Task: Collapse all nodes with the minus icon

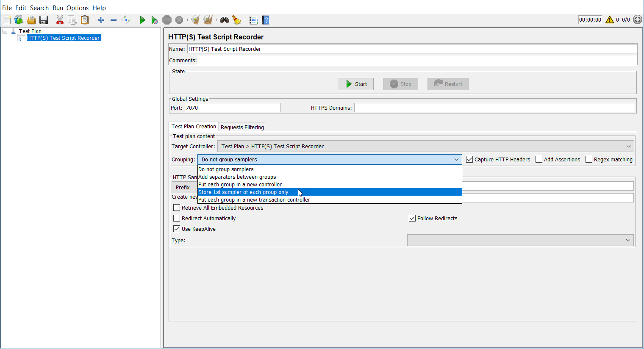Action: click(x=114, y=20)
